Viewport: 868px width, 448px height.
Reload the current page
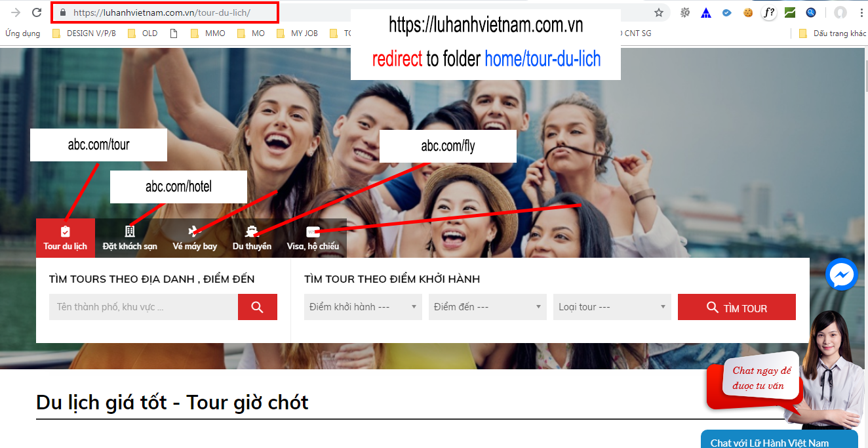point(37,12)
